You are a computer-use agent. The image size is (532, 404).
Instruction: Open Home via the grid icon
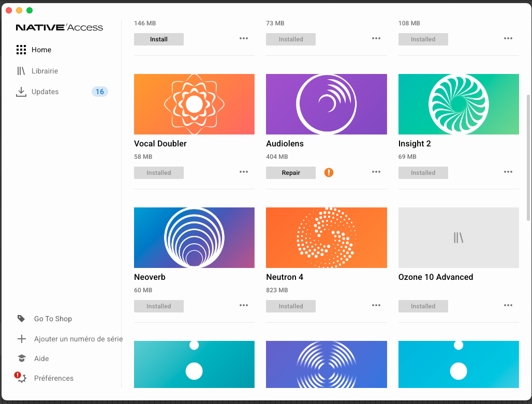pyautogui.click(x=21, y=50)
